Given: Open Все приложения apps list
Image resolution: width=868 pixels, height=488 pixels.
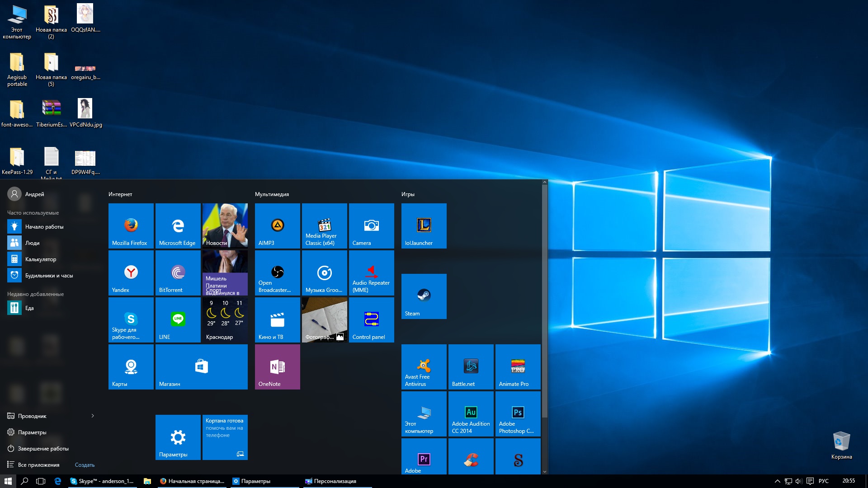Looking at the screenshot, I should click(x=40, y=464).
